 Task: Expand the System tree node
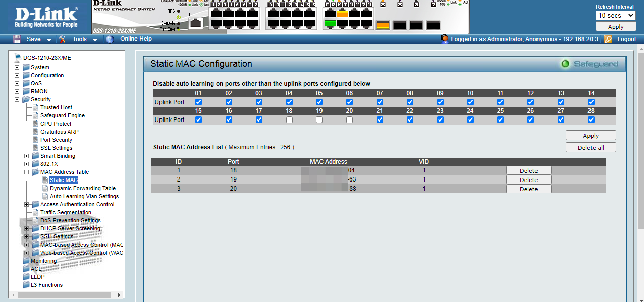17,67
